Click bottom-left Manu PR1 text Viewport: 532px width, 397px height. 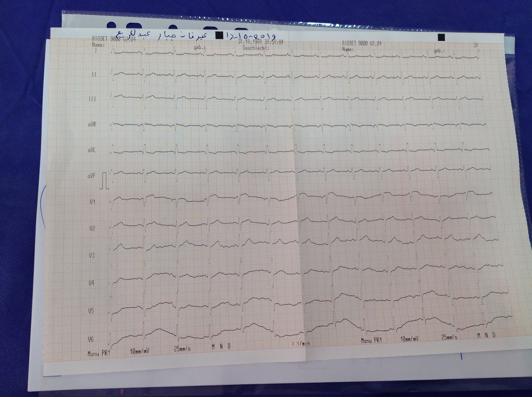click(x=99, y=354)
